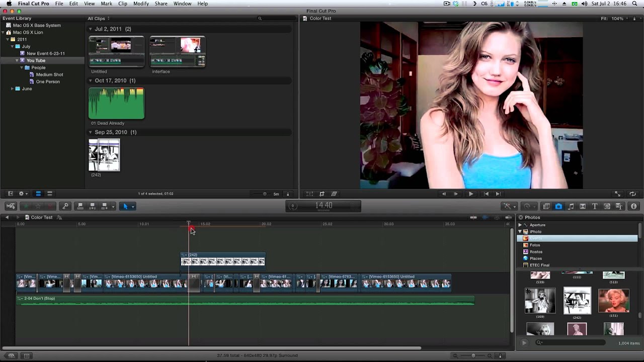Toggle video skimming in timeline
The width and height of the screenshot is (644, 362).
click(x=473, y=217)
